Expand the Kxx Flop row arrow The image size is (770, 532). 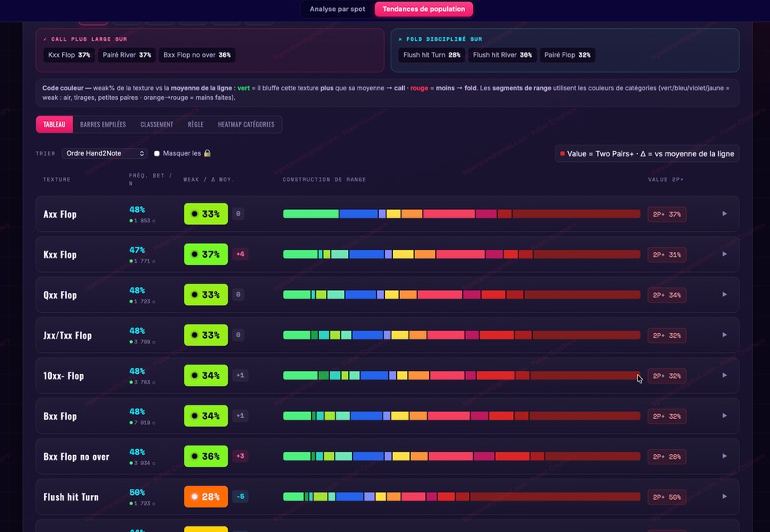click(x=724, y=254)
